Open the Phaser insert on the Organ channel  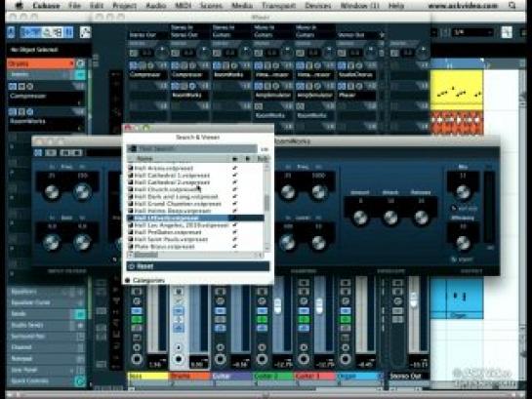[x=355, y=96]
